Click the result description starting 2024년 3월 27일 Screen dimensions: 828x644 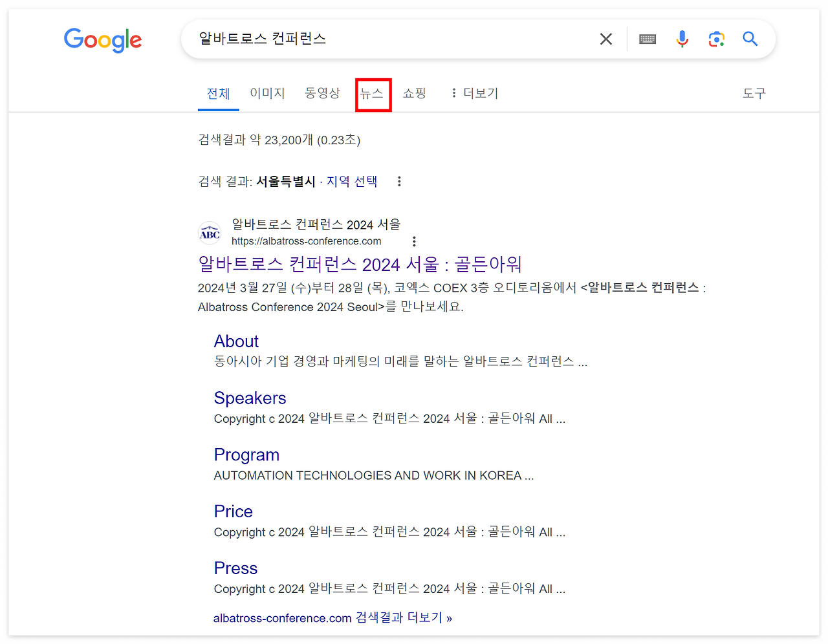(452, 297)
